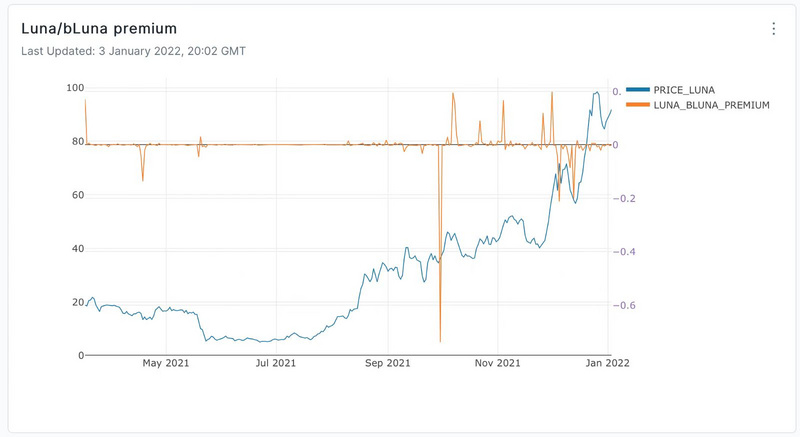Click the blue LUNA price peak near 100
The width and height of the screenshot is (800, 437).
[x=596, y=92]
